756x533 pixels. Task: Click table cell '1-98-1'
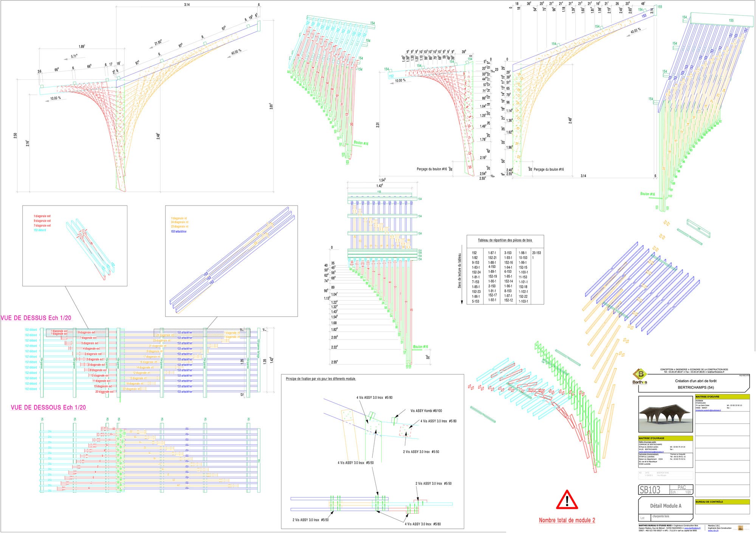[x=522, y=253]
